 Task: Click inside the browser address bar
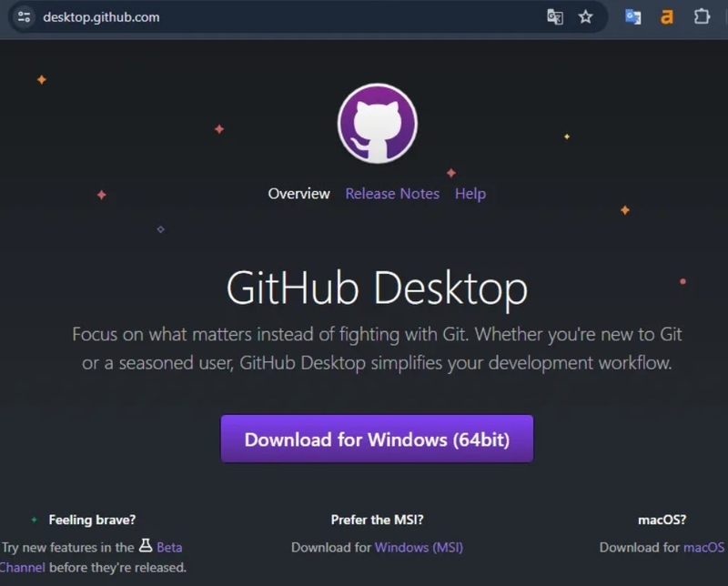[273, 17]
